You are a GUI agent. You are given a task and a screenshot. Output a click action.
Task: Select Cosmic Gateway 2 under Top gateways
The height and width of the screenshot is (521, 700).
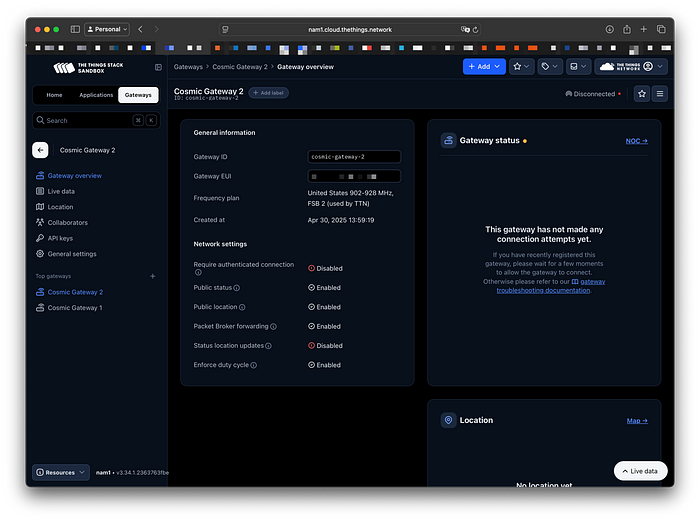coord(69,292)
